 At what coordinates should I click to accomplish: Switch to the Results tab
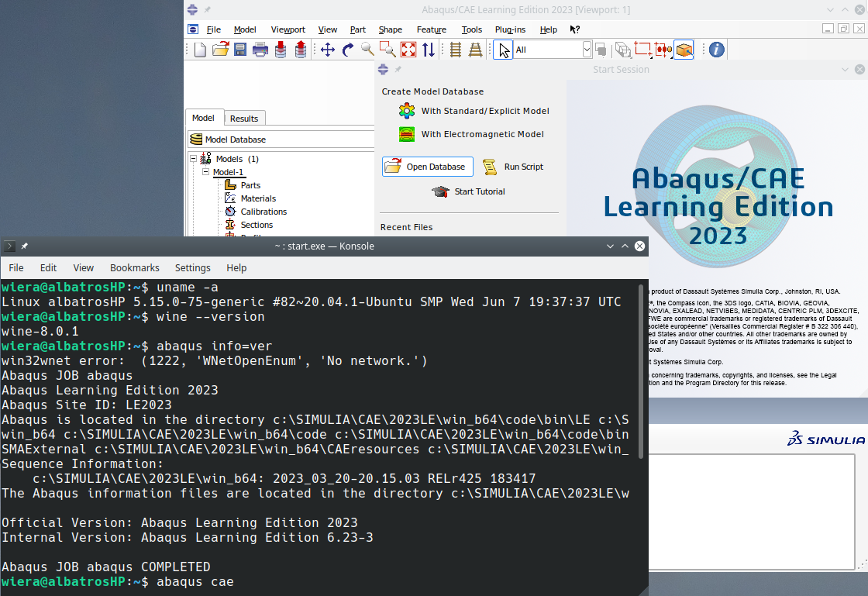244,118
